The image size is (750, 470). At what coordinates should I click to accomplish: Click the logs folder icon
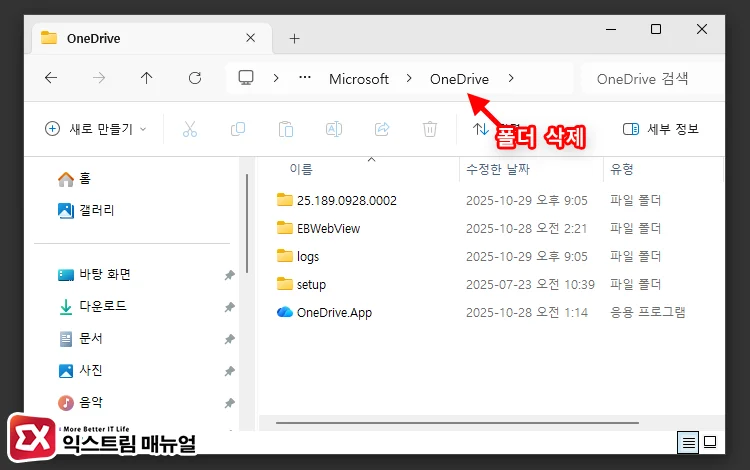point(285,256)
